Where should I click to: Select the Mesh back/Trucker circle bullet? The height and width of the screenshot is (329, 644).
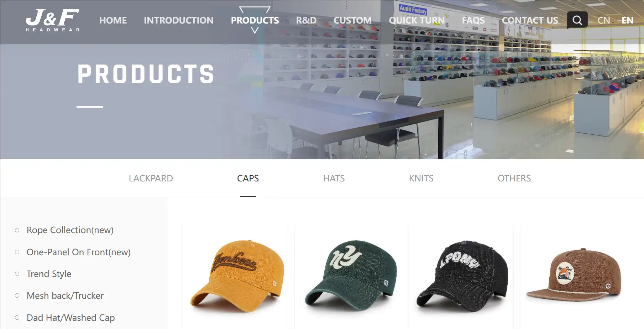[17, 295]
